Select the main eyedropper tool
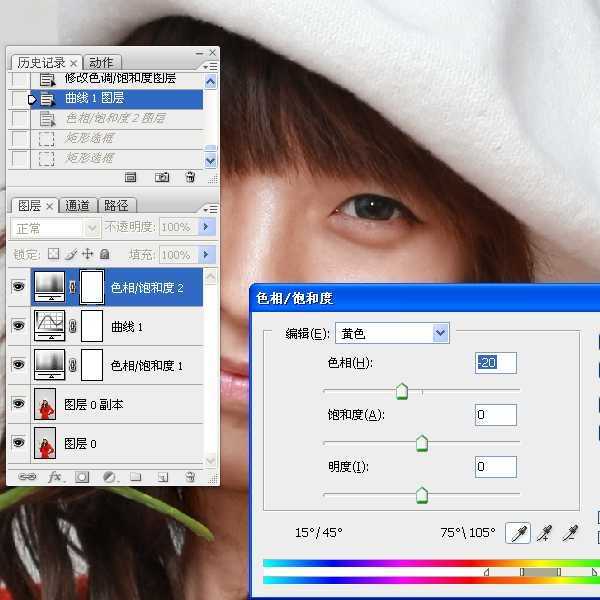 (x=520, y=533)
